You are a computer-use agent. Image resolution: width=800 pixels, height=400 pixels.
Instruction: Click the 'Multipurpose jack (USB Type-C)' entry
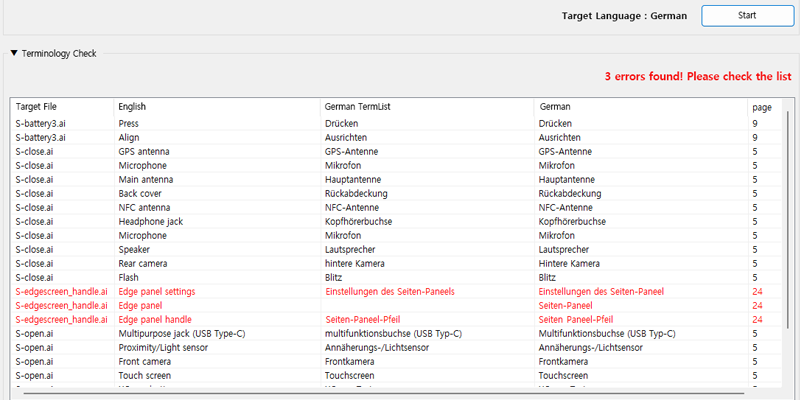(x=182, y=334)
